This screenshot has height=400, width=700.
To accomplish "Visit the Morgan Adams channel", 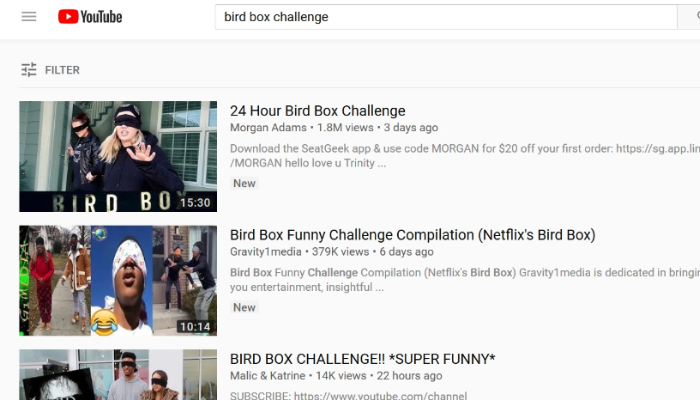I will (x=268, y=128).
